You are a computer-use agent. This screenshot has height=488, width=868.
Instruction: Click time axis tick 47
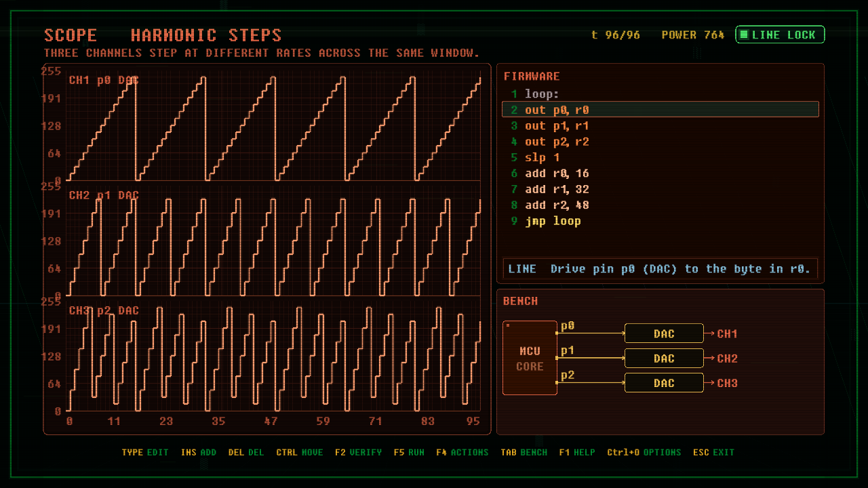pos(271,421)
